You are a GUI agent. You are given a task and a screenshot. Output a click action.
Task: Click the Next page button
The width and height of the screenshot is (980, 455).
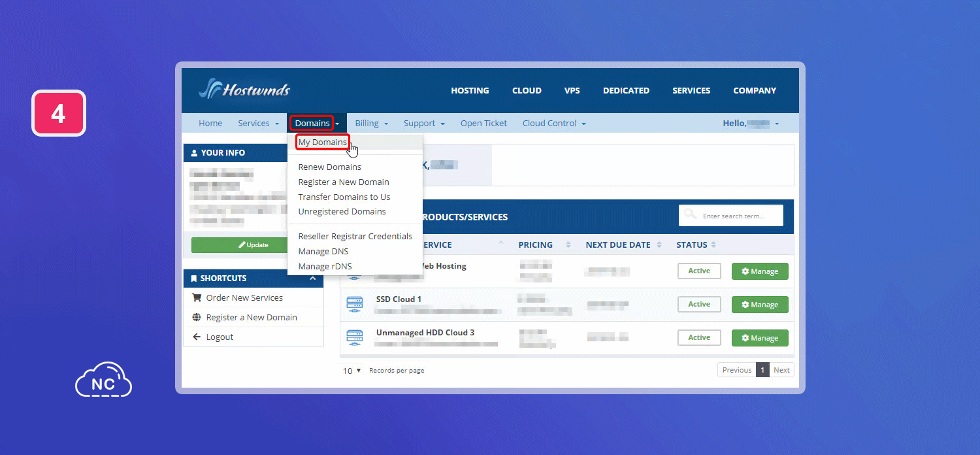point(781,370)
